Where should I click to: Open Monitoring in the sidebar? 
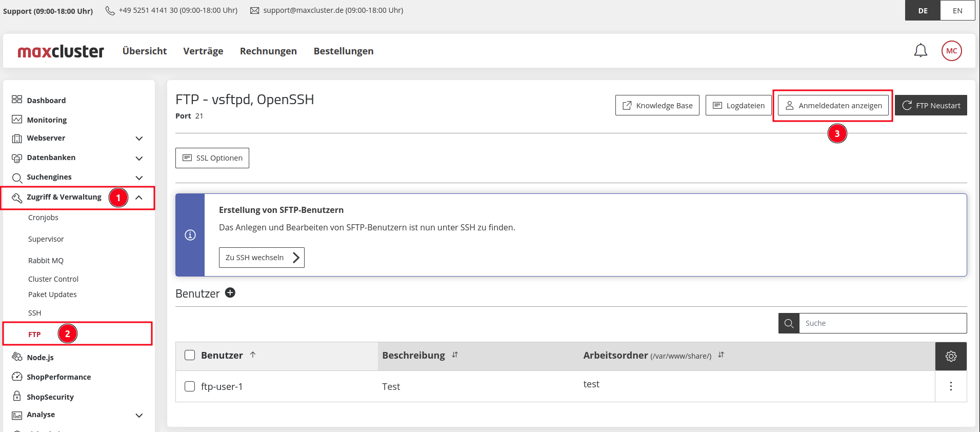point(47,120)
